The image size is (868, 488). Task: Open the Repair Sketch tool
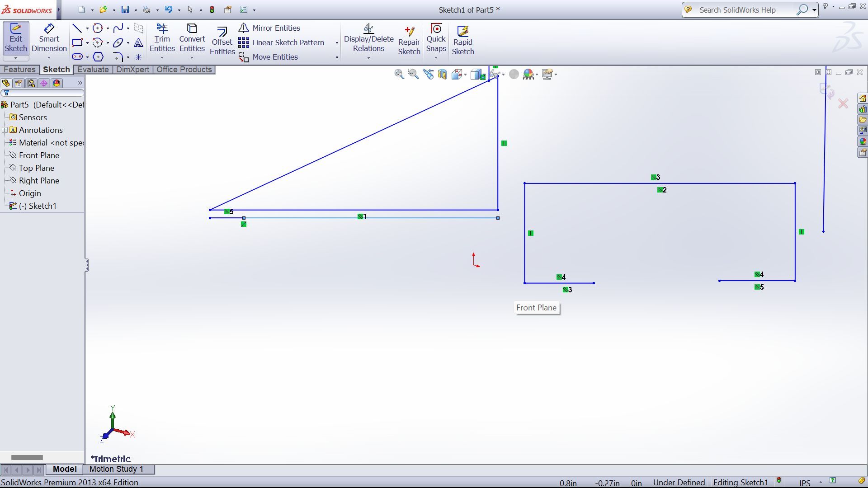click(409, 41)
